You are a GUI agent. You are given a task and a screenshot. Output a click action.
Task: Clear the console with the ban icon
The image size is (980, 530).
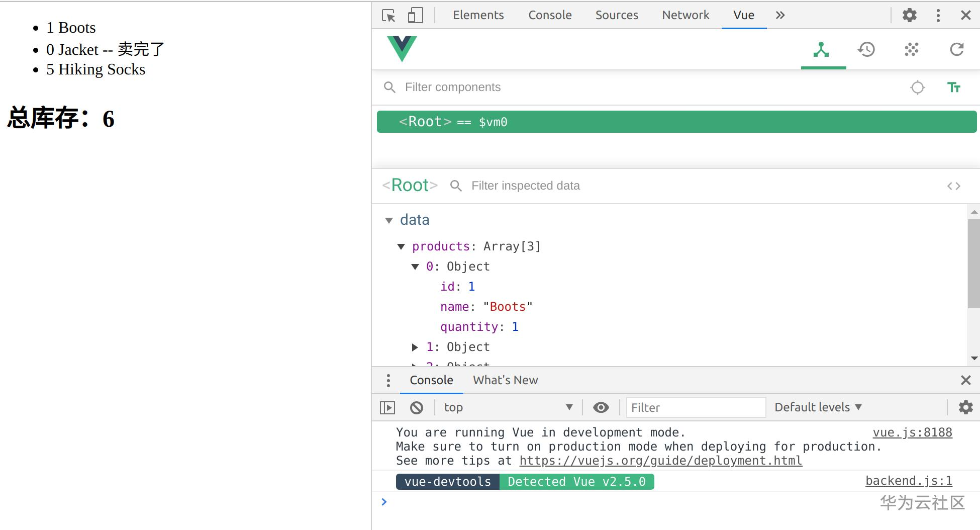tap(417, 407)
